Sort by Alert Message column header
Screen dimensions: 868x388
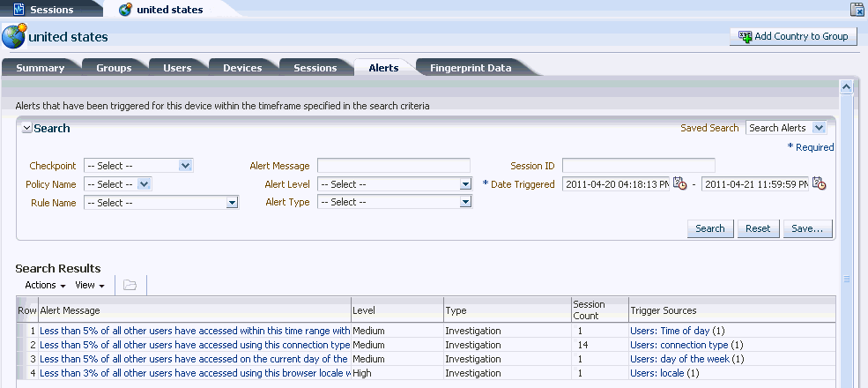195,310
